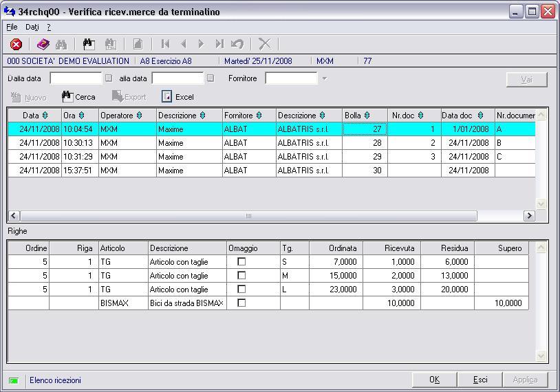
Task: Sort the Bolla column via its arrows
Action: click(367, 116)
